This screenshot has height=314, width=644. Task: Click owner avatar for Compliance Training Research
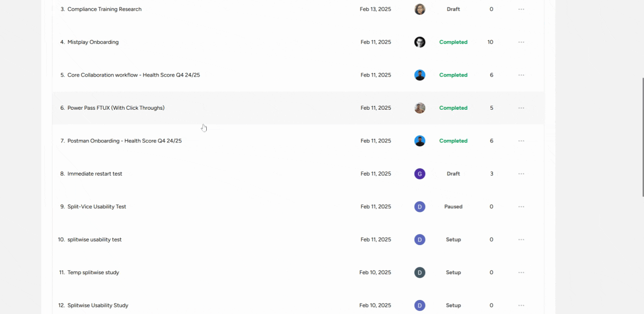pyautogui.click(x=420, y=9)
